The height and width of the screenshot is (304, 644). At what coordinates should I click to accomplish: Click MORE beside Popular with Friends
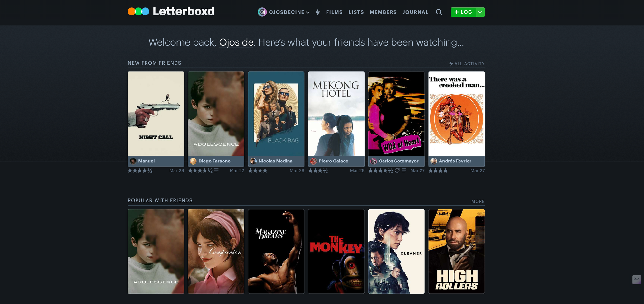478,201
